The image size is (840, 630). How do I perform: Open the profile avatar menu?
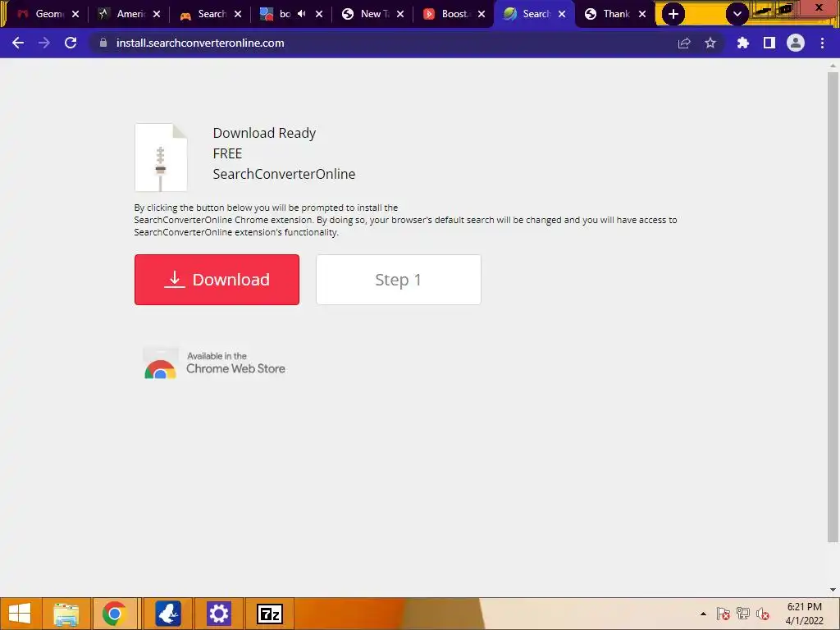796,43
